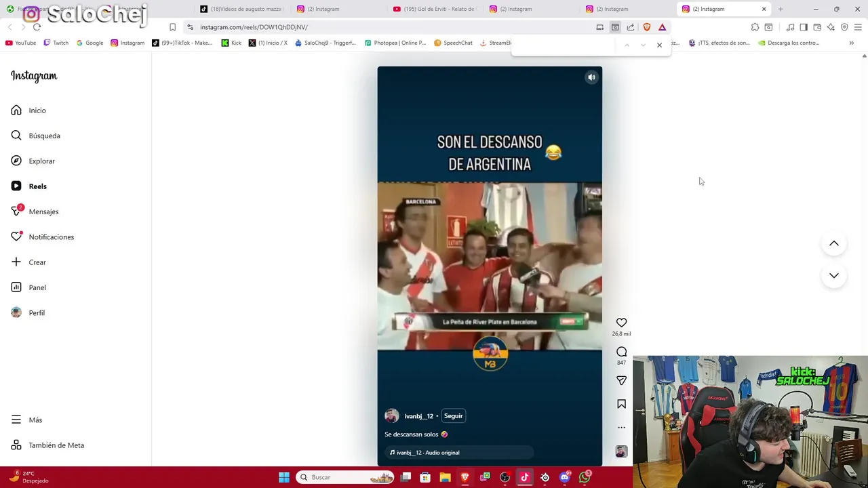Open the YouTube bookmark
Screen dimensions: 868x488
(20, 43)
